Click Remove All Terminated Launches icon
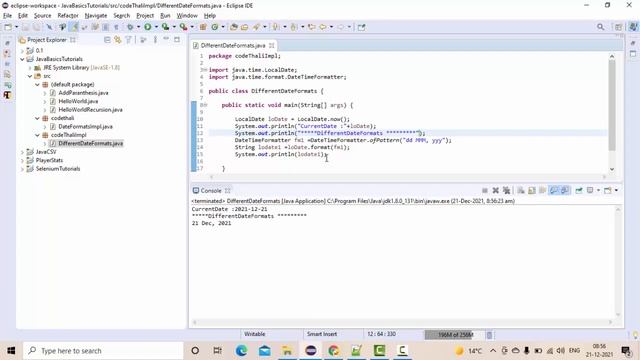The width and height of the screenshot is (640, 360). point(507,190)
